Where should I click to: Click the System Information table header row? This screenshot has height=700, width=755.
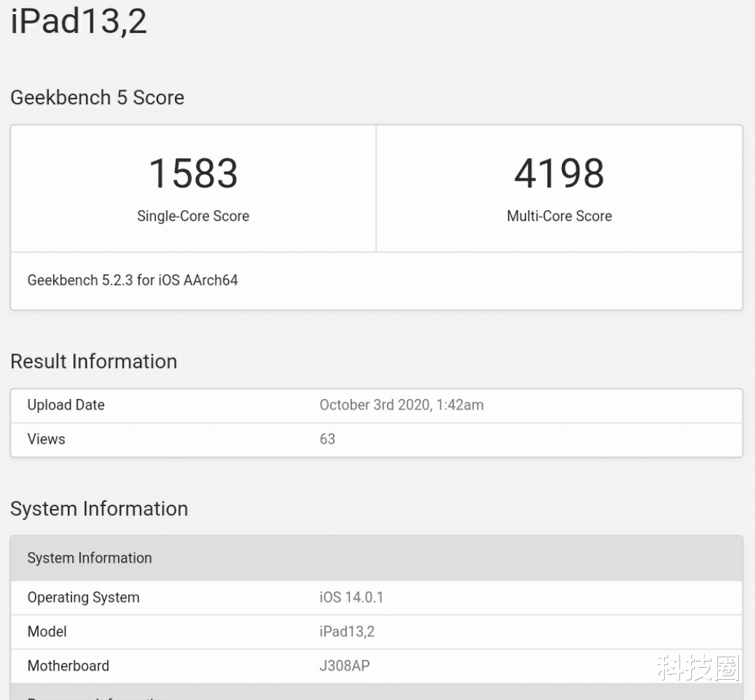[x=376, y=558]
